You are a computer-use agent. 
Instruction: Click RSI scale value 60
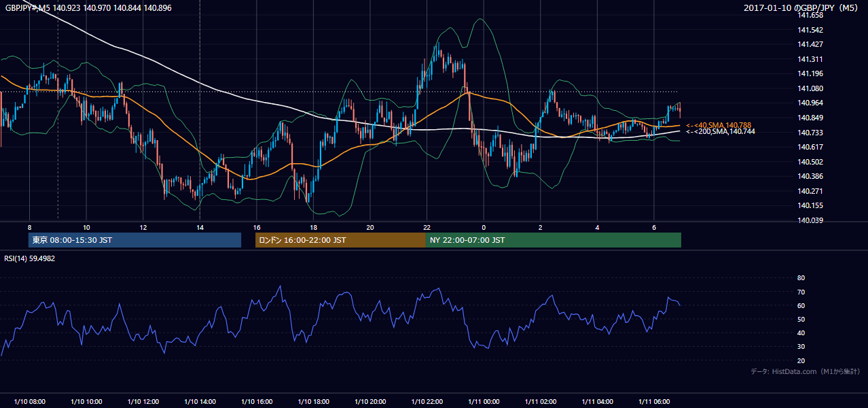point(801,305)
